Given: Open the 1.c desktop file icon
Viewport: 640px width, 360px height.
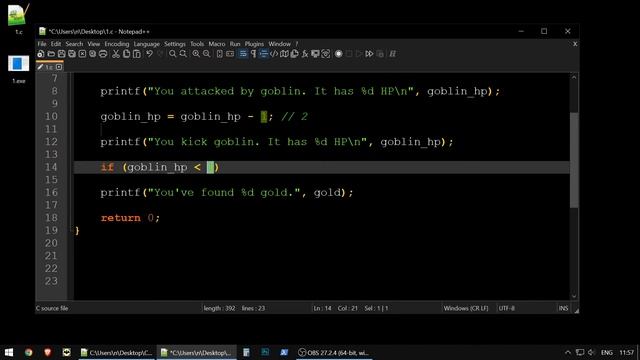Looking at the screenshot, I should (x=19, y=18).
